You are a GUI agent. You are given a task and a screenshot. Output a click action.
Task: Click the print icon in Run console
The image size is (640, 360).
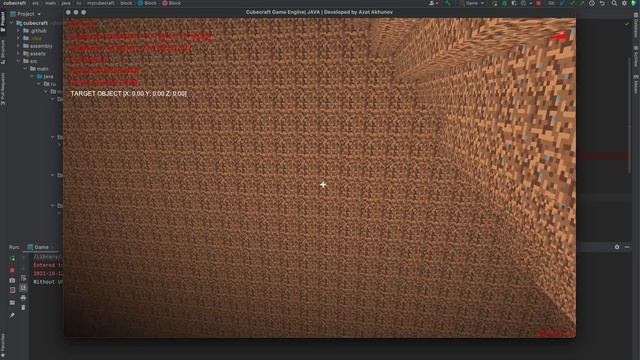[x=23, y=298]
